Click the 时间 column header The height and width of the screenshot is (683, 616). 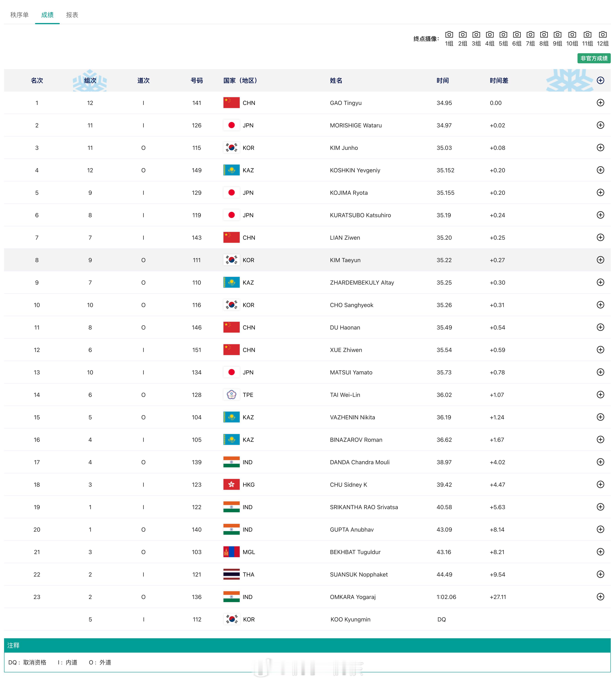442,81
